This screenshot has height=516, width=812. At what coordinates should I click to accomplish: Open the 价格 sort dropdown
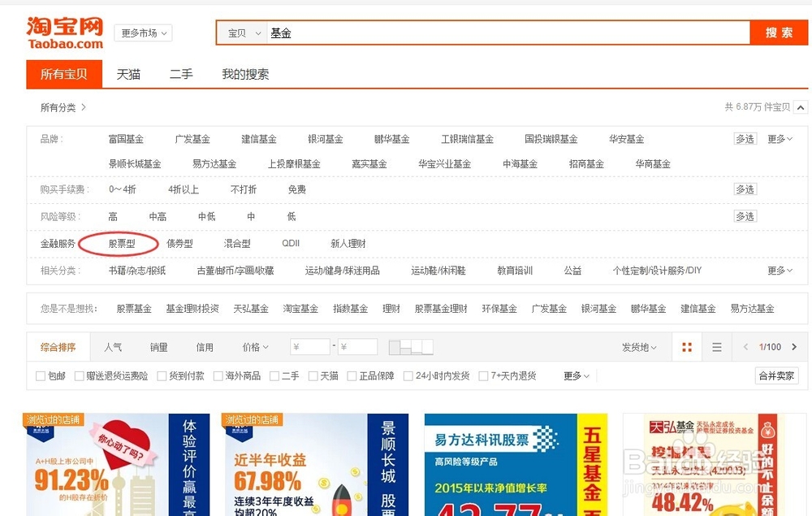255,347
